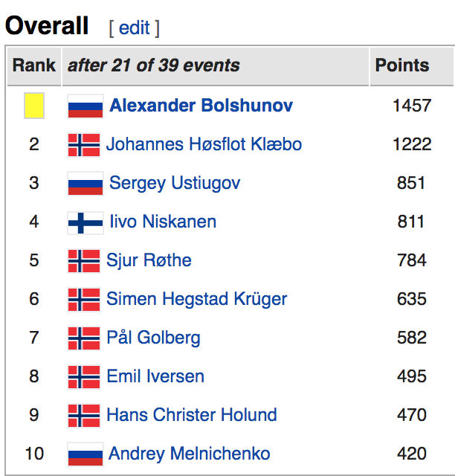Viewport: 455px width, 476px height.
Task: Click the yellow leader bib swatch
Action: coord(34,106)
